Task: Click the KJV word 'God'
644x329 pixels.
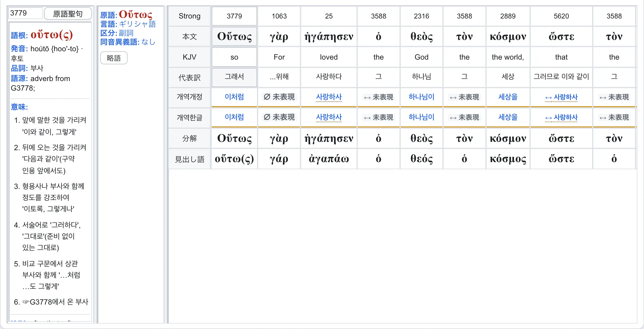Action: 421,57
